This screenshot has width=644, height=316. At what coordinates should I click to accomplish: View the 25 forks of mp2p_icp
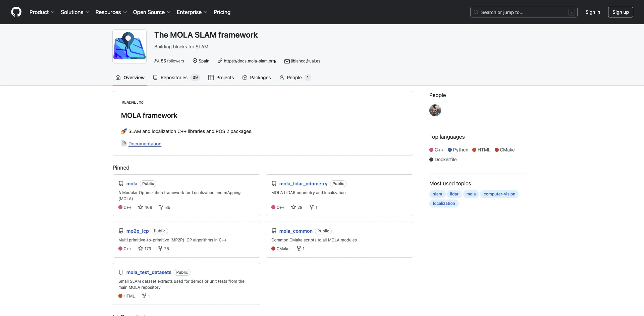(164, 249)
